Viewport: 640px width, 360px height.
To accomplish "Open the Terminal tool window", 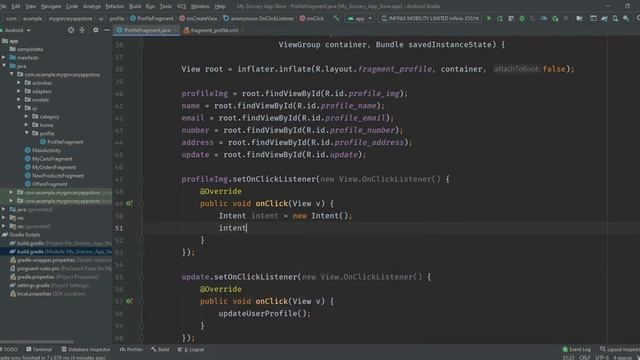I will (39, 349).
